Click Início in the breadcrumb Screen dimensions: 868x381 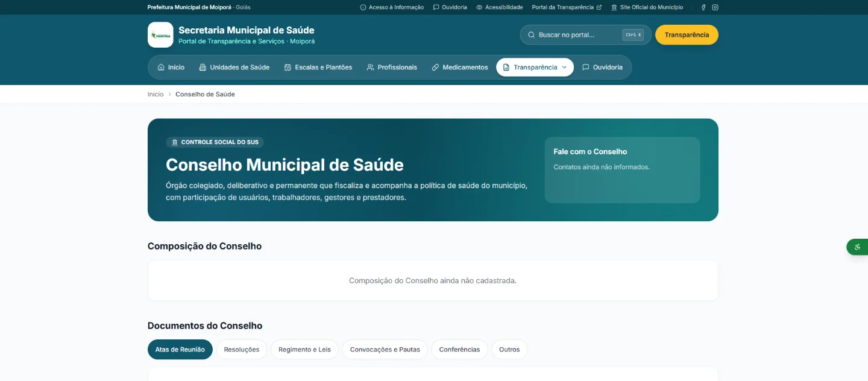click(156, 95)
